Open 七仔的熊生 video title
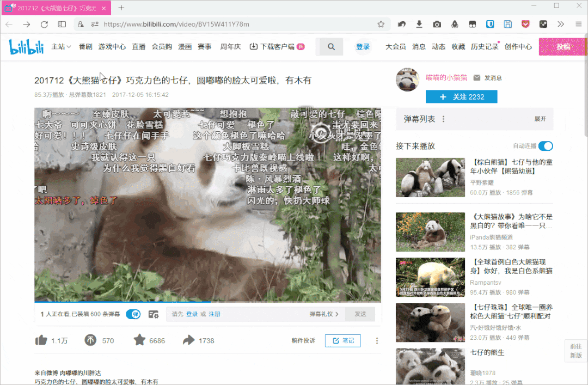Image resolution: width=588 pixels, height=385 pixels. [x=487, y=353]
